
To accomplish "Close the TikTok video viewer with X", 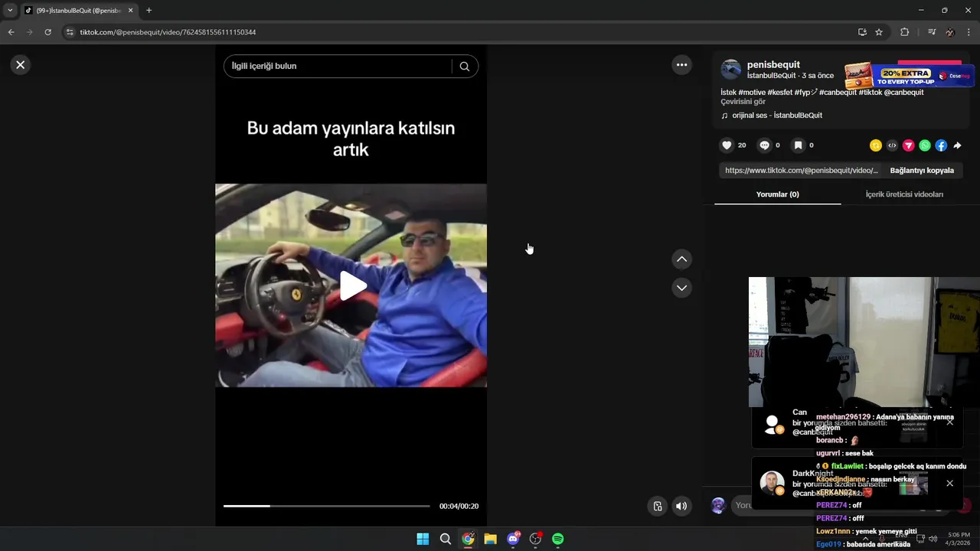I will 21,65.
